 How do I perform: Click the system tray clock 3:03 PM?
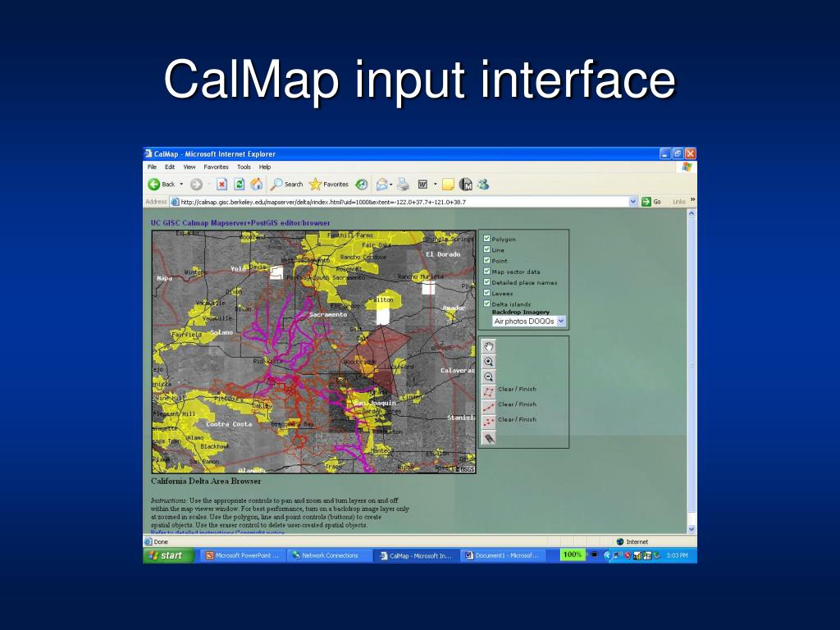point(677,555)
